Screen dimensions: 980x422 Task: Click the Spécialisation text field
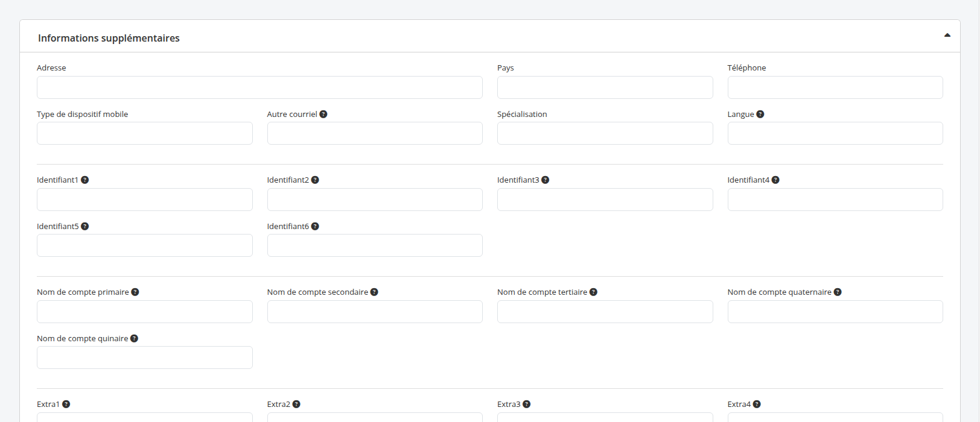tap(605, 133)
